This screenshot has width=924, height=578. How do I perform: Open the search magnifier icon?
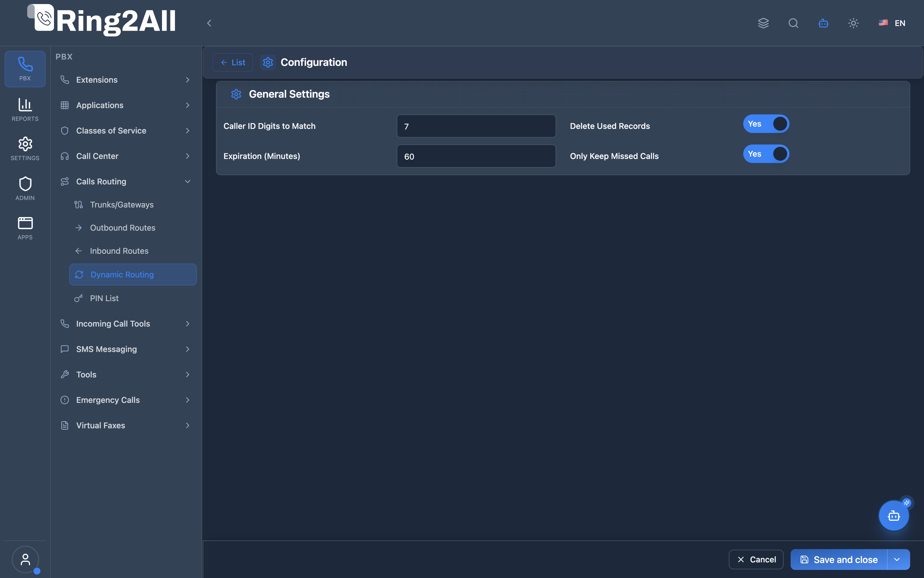point(793,23)
